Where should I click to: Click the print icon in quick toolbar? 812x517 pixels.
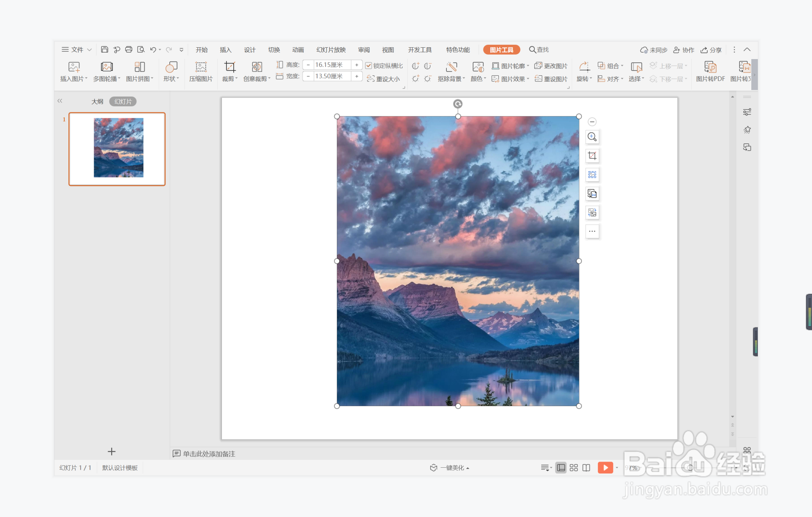129,50
